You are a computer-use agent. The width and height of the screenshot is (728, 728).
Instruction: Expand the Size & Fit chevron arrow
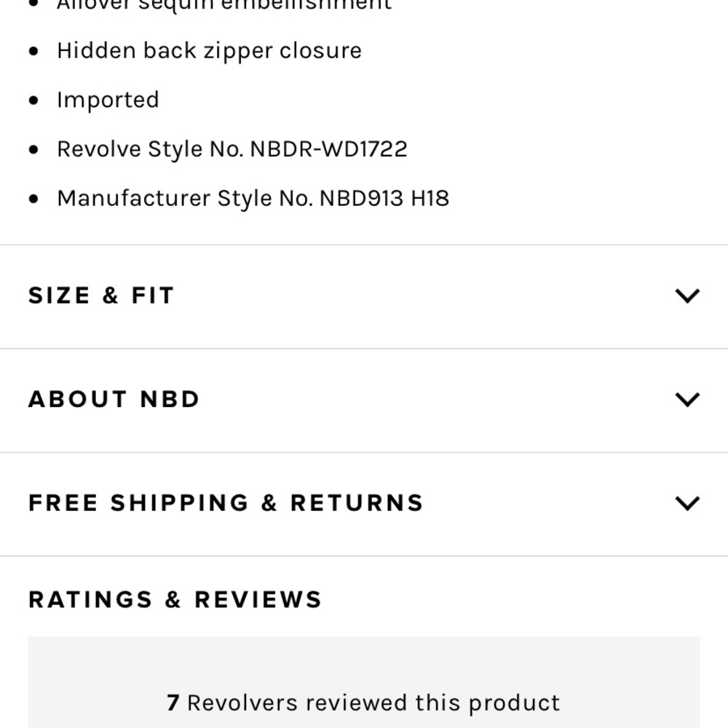click(x=687, y=296)
